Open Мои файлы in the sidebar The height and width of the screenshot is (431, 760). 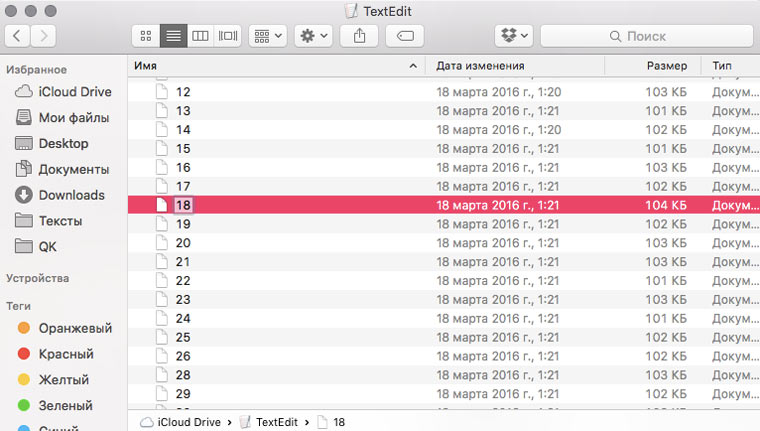(x=63, y=117)
